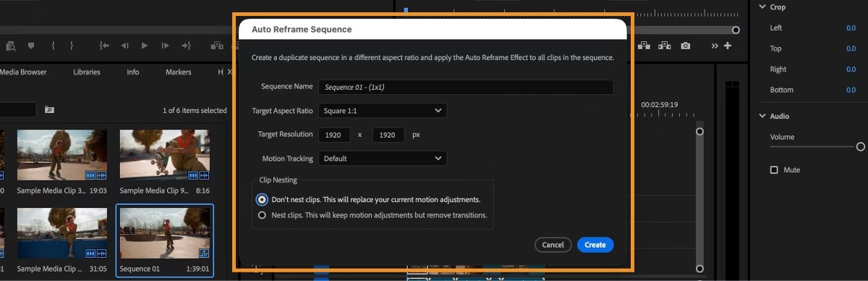Open the Markers panel tab

pyautogui.click(x=179, y=72)
